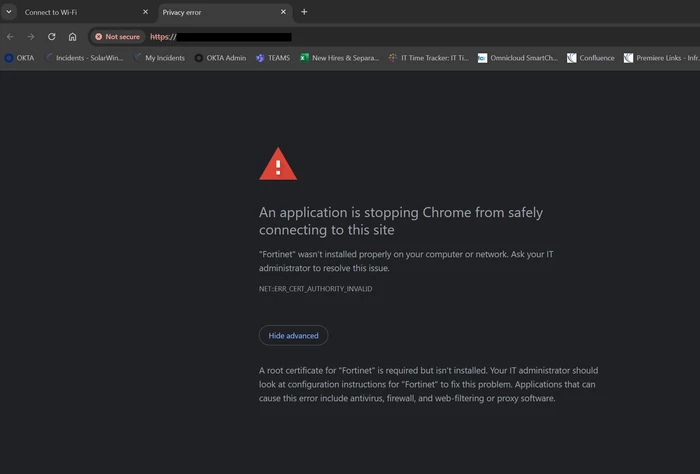Open the My Incidents bookmark
The image size is (700, 474).
tap(159, 58)
